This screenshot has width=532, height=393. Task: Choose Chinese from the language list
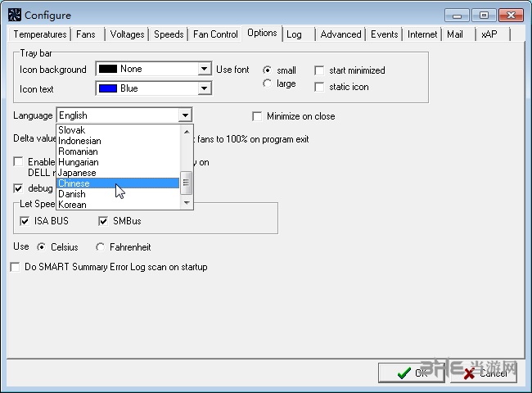tap(118, 183)
